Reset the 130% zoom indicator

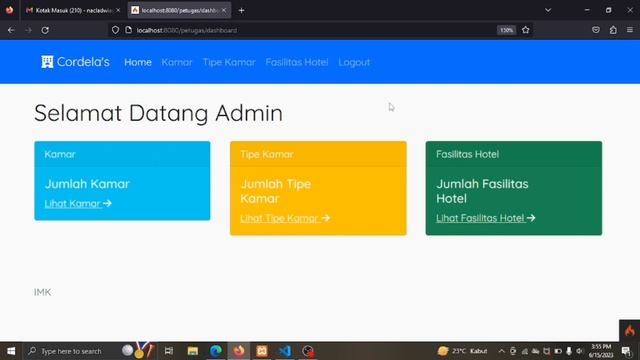pyautogui.click(x=506, y=30)
